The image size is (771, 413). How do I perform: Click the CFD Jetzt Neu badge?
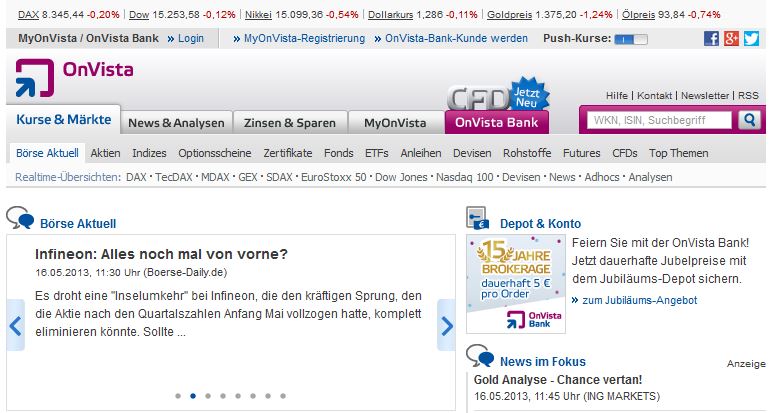coord(499,94)
